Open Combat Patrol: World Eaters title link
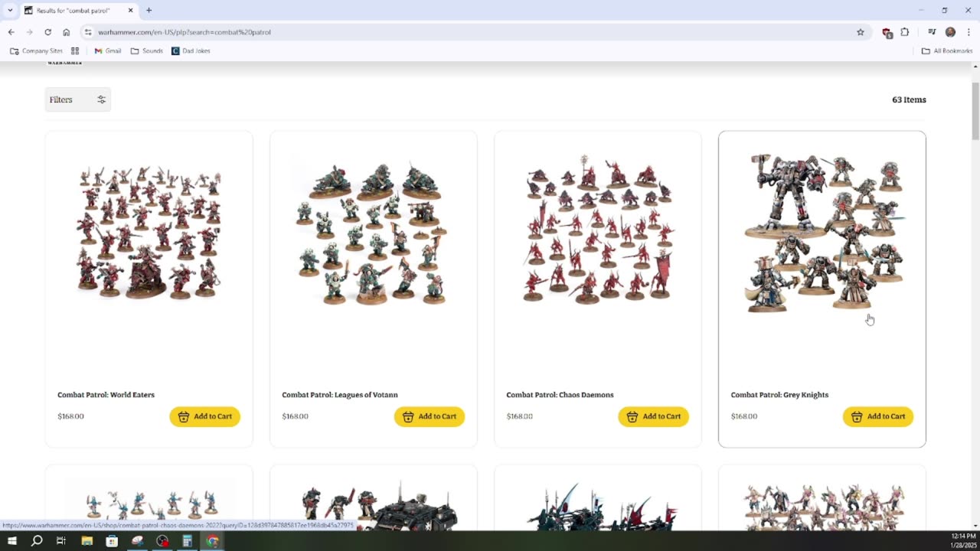Screen dimensions: 980x551 click(106, 395)
